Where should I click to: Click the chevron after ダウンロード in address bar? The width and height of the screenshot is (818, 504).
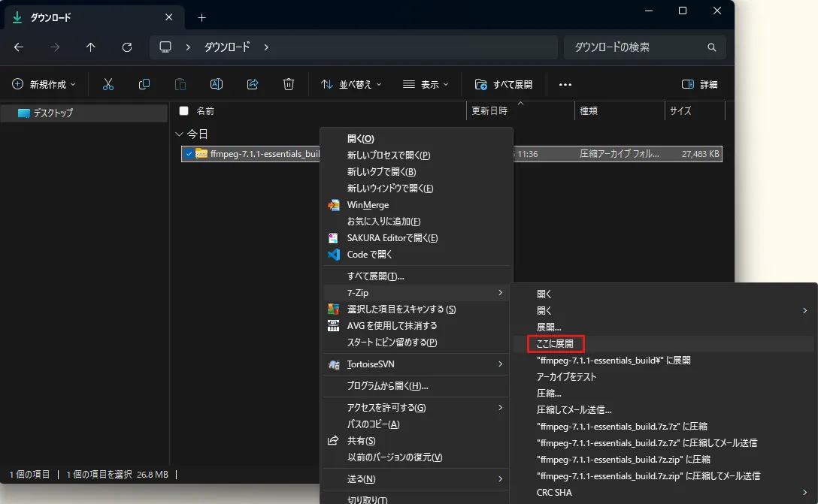[266, 47]
